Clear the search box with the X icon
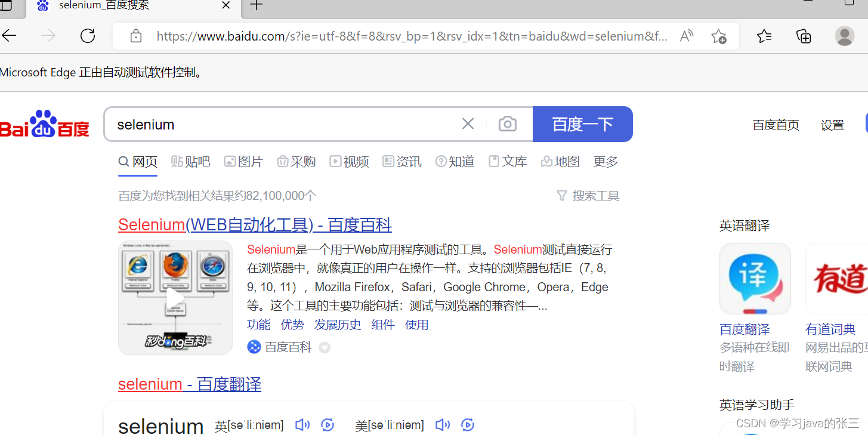 pyautogui.click(x=468, y=124)
